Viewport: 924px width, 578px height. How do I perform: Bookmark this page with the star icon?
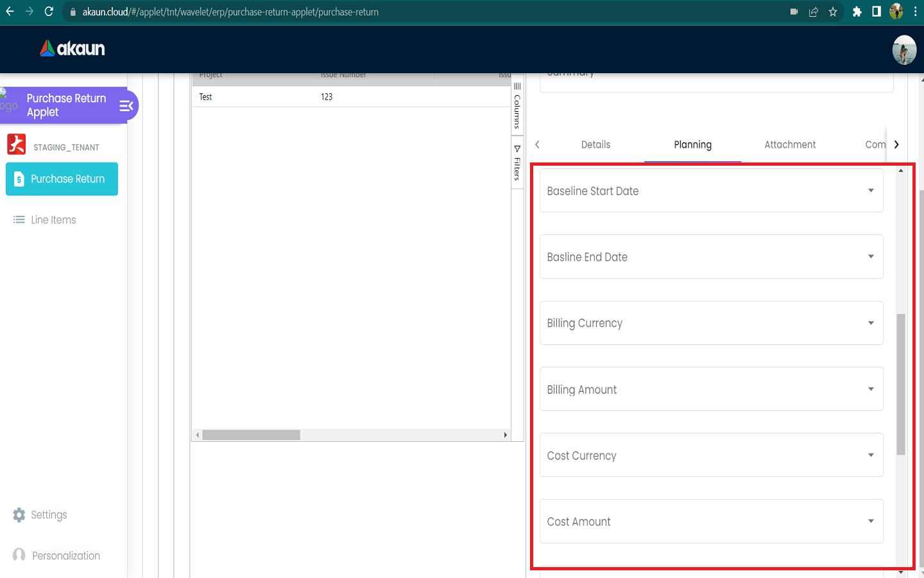click(833, 12)
